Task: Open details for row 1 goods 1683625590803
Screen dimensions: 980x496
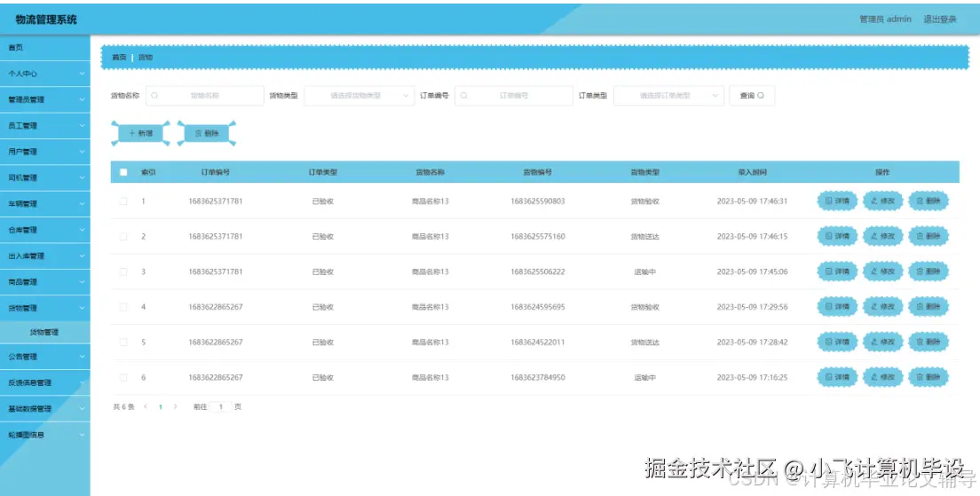Action: (x=837, y=201)
